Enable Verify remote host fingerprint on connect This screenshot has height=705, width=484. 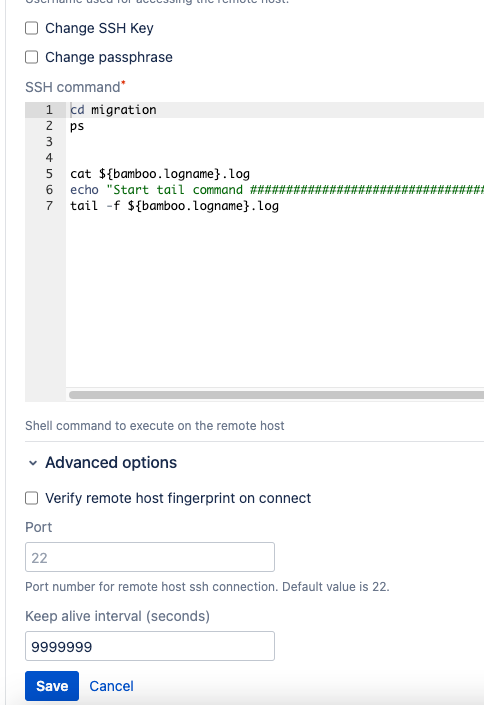pos(31,498)
